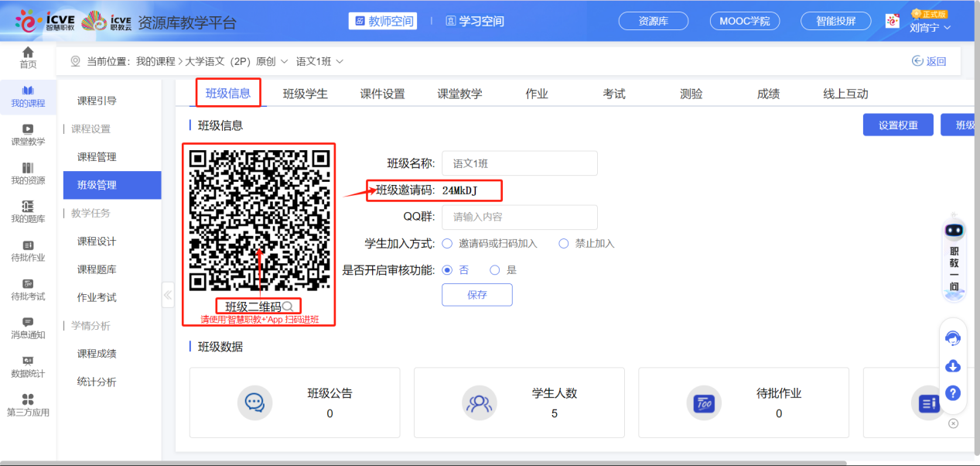Open the 第三方应用 third-party apps icon
980x466 pixels.
28,401
